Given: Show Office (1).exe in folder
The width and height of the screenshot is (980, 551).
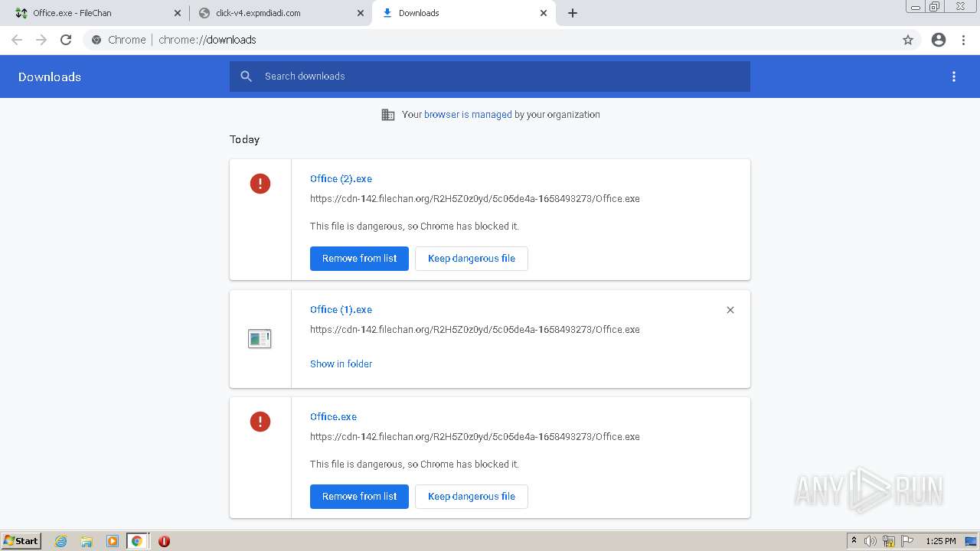Looking at the screenshot, I should 341,364.
